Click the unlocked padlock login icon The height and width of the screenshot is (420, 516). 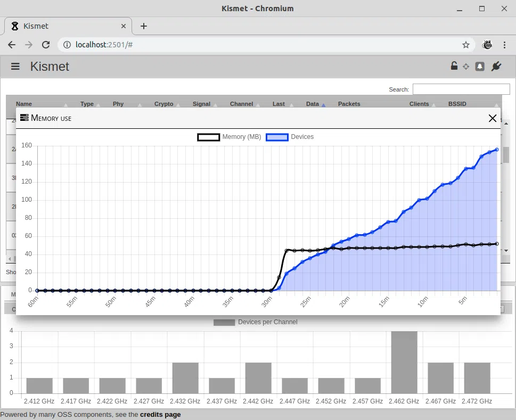[x=454, y=66]
